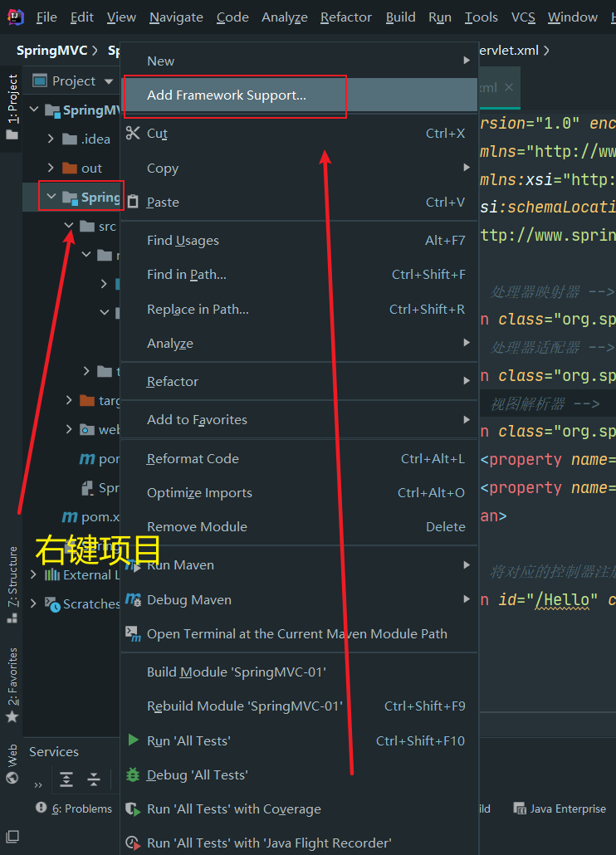This screenshot has height=855, width=616.
Task: Choose Add Framework Support from context menu
Action: point(299,95)
